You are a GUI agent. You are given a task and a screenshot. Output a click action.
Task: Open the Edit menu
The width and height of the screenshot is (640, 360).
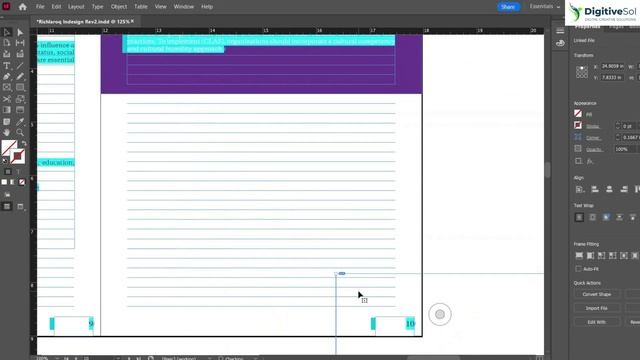click(56, 7)
